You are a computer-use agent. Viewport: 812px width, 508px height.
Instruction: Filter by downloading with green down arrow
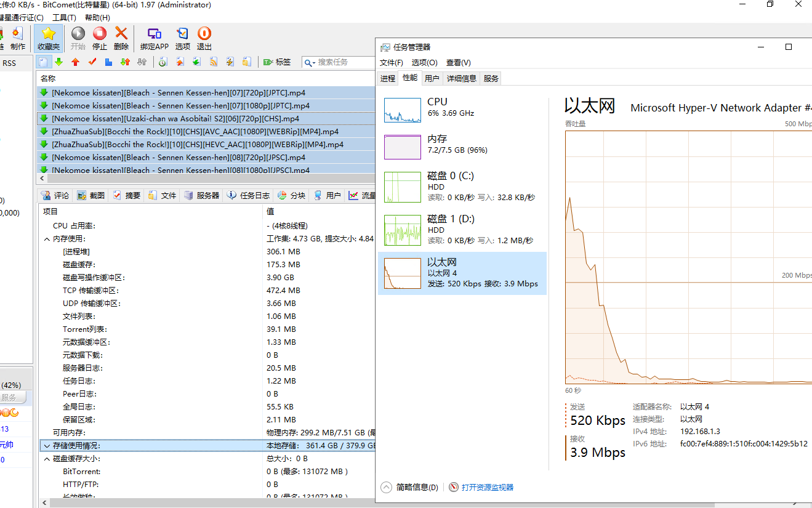tap(59, 62)
